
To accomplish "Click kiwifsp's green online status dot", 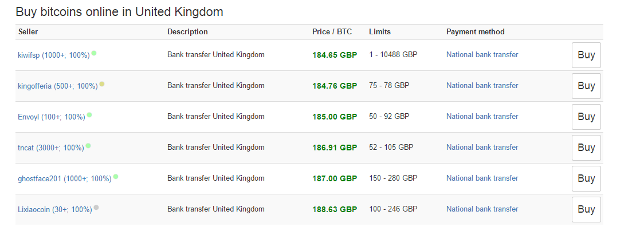I will click(x=94, y=53).
